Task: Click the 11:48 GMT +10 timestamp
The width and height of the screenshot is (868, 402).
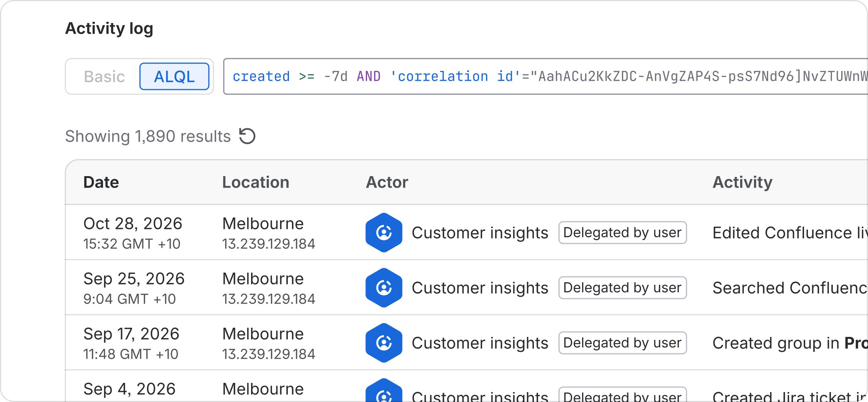Action: coord(131,354)
